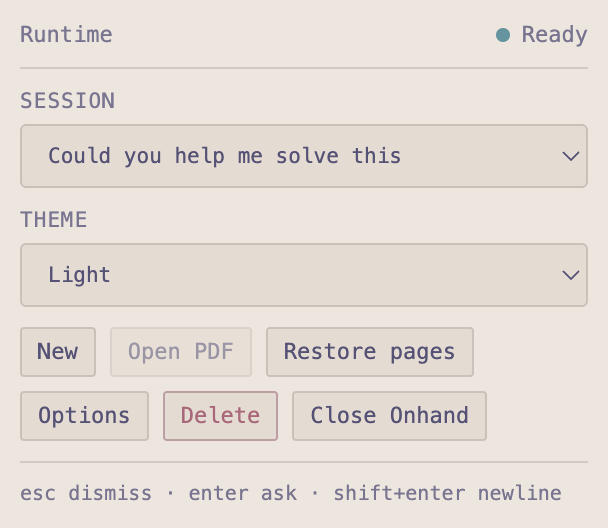Click the 'enter ask' shortcut hint

tap(243, 493)
